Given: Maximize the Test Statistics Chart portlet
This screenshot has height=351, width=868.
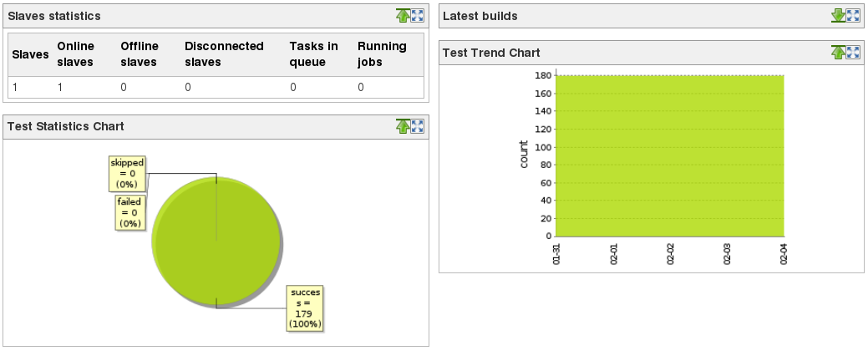Looking at the screenshot, I should (x=418, y=126).
